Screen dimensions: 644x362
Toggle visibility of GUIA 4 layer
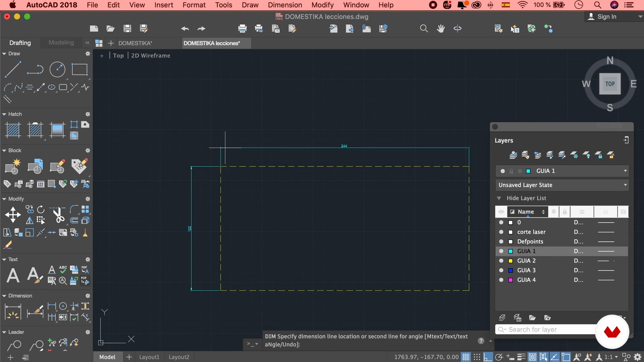(501, 280)
